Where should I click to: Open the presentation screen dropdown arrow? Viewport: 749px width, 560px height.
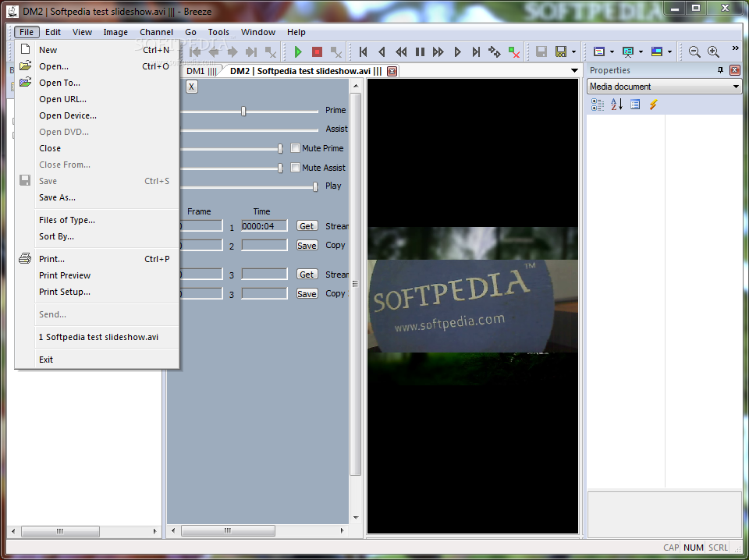click(641, 52)
